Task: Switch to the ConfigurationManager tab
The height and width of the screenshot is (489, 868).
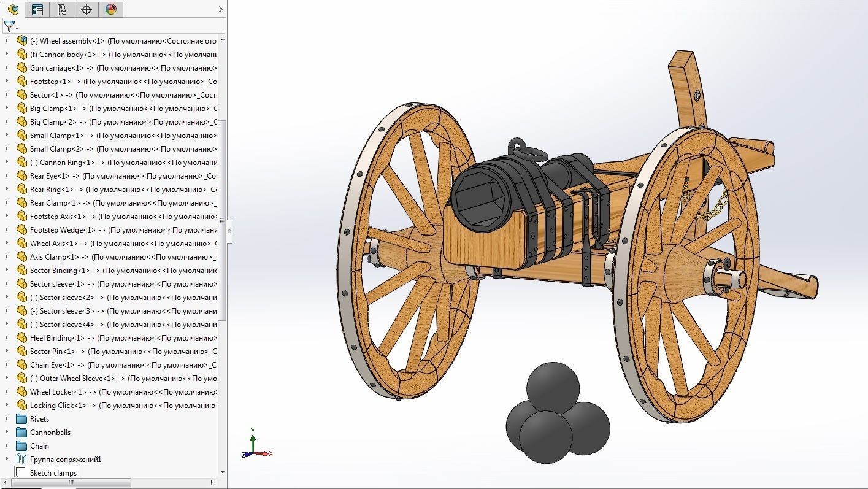Action: click(x=61, y=9)
